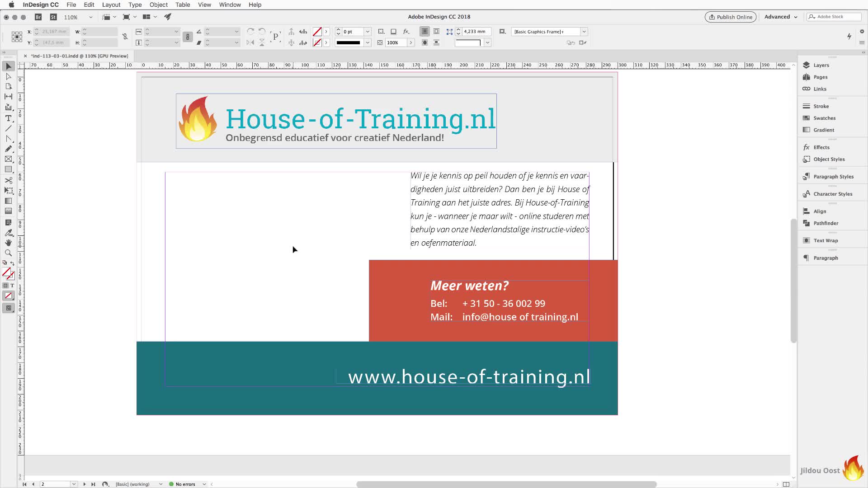Click the Publish Online button

[x=731, y=17]
